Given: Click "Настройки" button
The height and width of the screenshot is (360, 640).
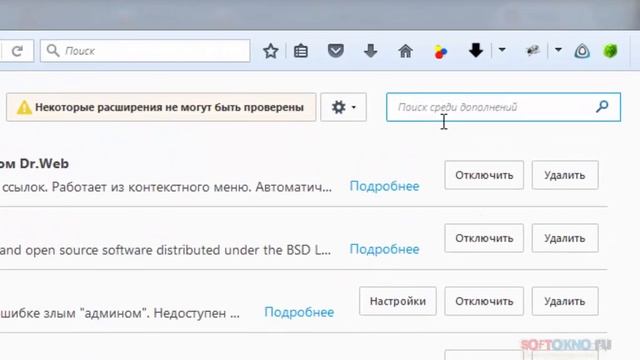Looking at the screenshot, I should tap(398, 301).
